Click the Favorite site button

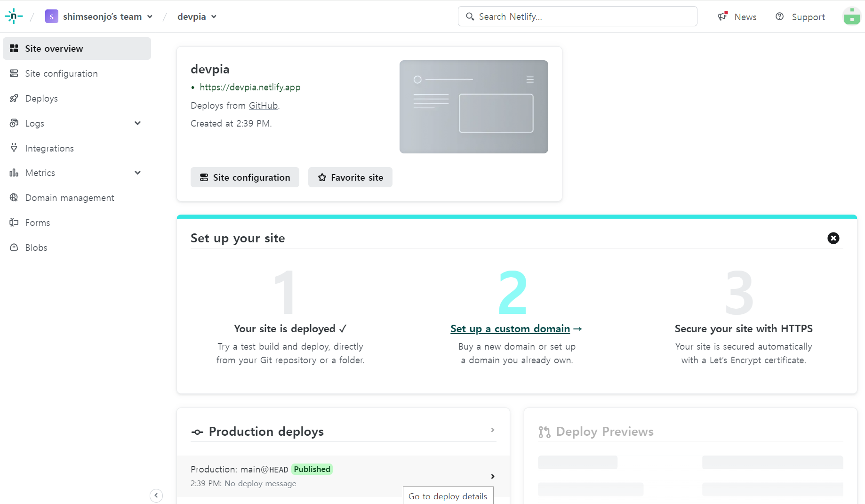point(350,177)
